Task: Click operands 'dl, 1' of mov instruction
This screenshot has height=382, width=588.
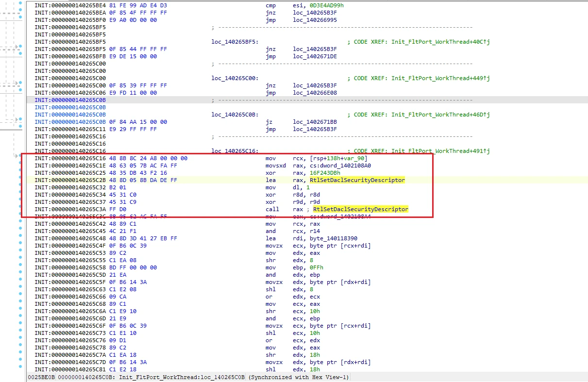Action: click(x=302, y=187)
